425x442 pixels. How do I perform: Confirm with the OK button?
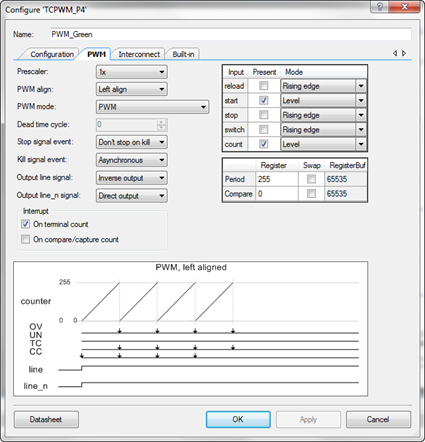238,419
